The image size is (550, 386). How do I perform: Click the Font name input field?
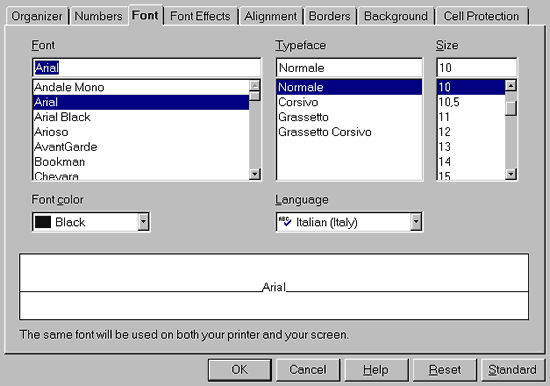tap(147, 68)
